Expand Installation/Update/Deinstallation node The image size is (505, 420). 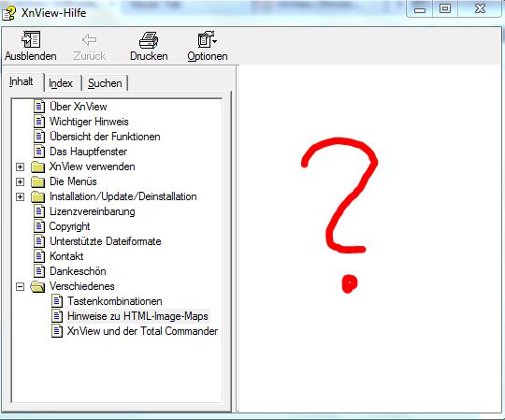[20, 196]
